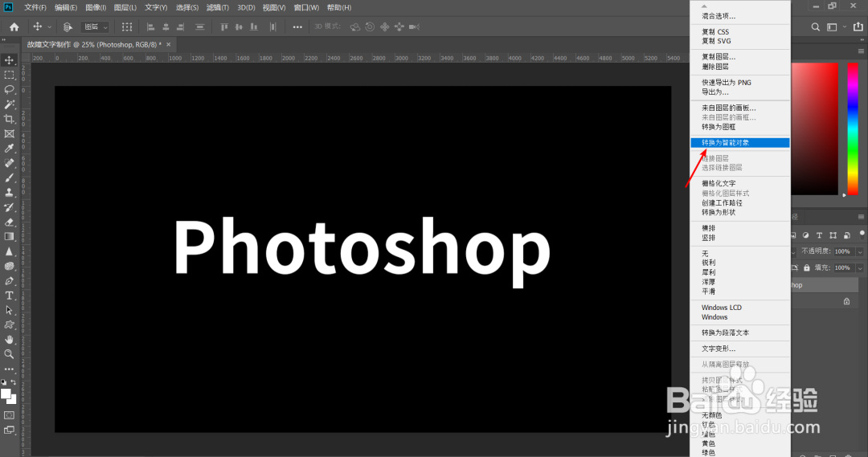Click the foreground color swatch

click(6, 394)
